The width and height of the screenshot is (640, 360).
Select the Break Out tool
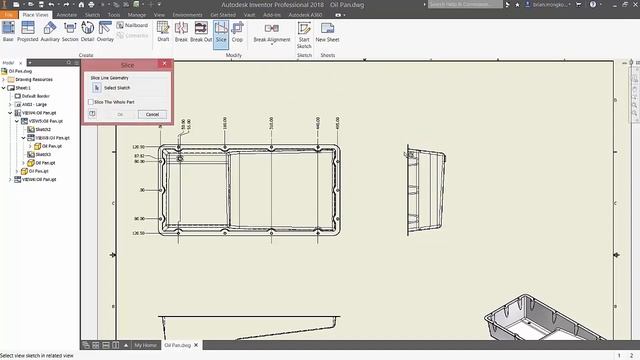pos(201,31)
